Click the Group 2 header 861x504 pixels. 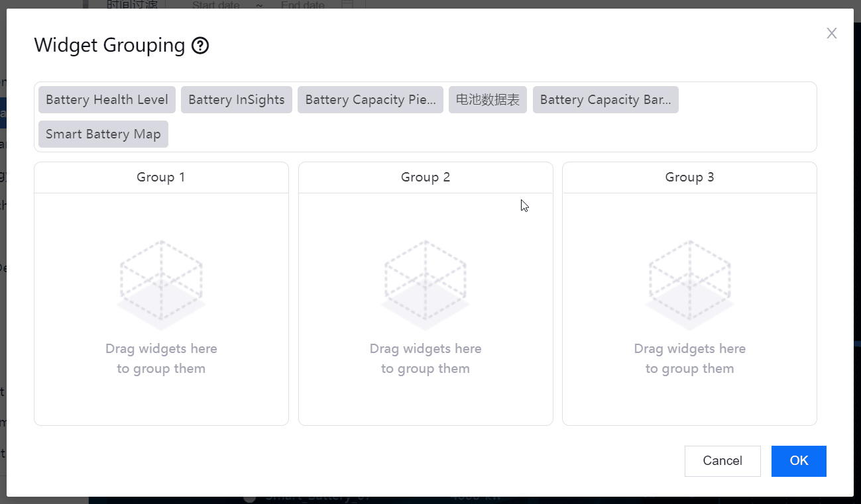[426, 177]
